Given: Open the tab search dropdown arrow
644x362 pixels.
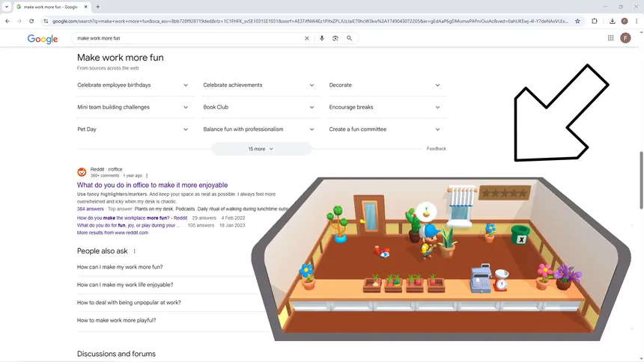Looking at the screenshot, I should coord(7,7).
